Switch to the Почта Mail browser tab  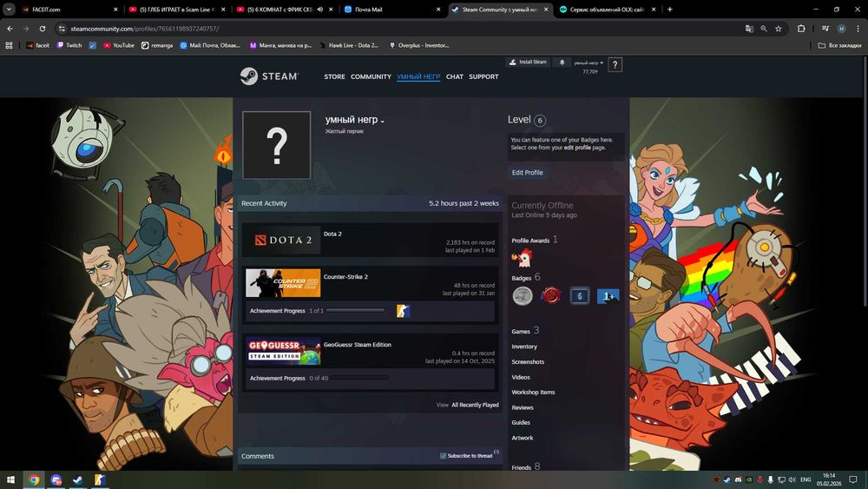pyautogui.click(x=392, y=10)
